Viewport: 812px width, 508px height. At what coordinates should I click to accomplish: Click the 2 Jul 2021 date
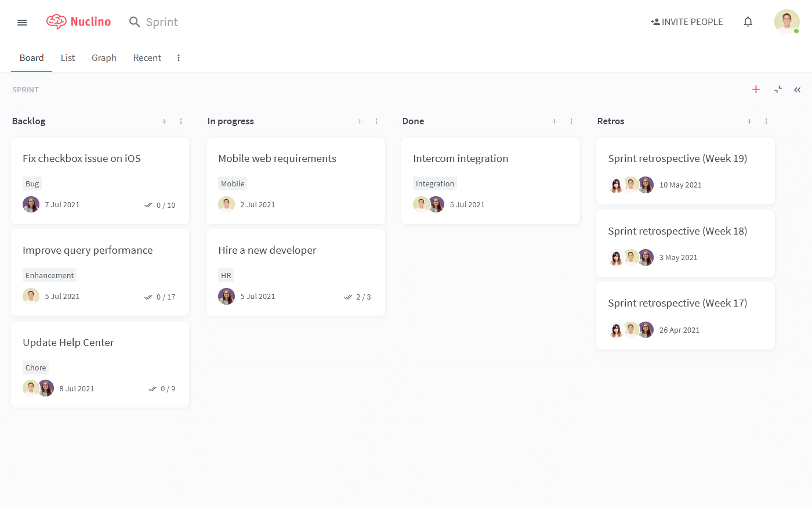(x=258, y=205)
